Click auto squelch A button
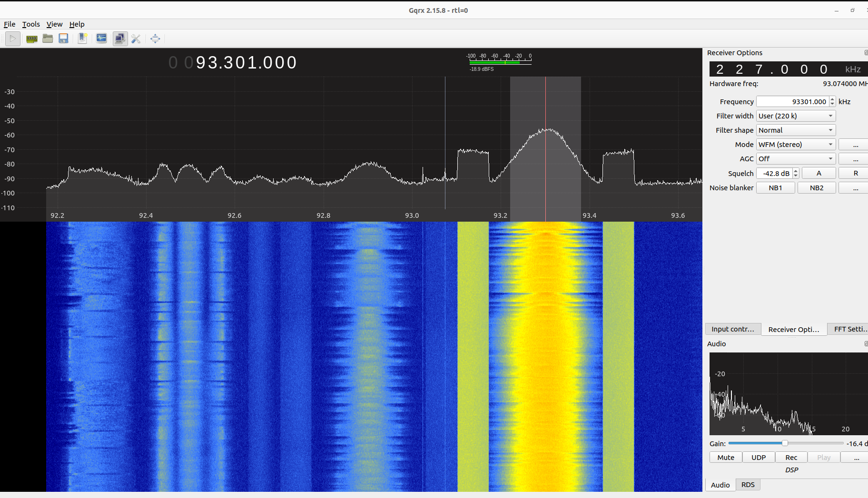Image resolution: width=868 pixels, height=498 pixels. pos(819,173)
